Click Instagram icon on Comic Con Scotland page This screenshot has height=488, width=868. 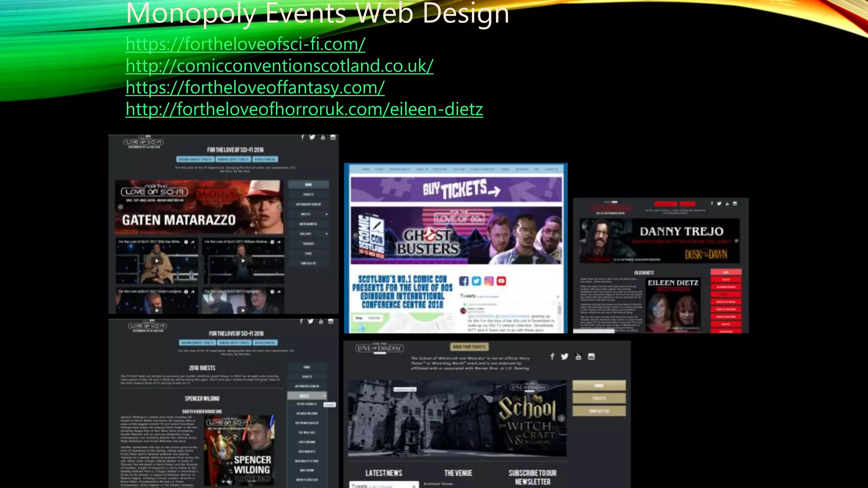click(x=489, y=281)
